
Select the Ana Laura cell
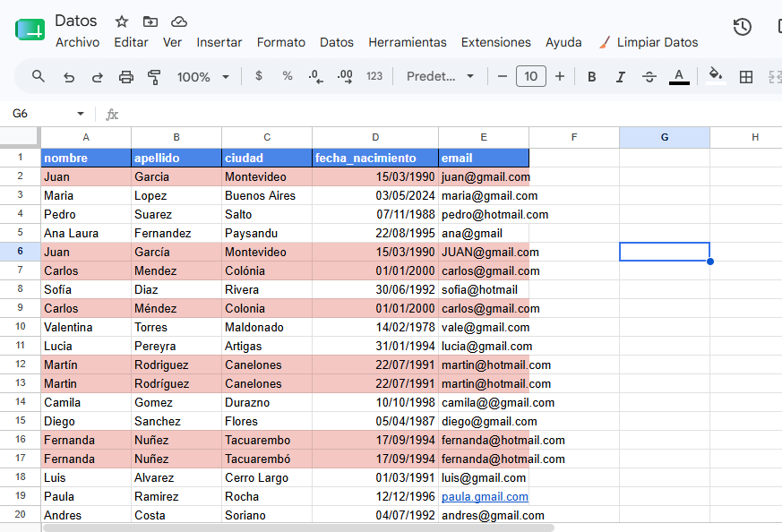pyautogui.click(x=86, y=233)
